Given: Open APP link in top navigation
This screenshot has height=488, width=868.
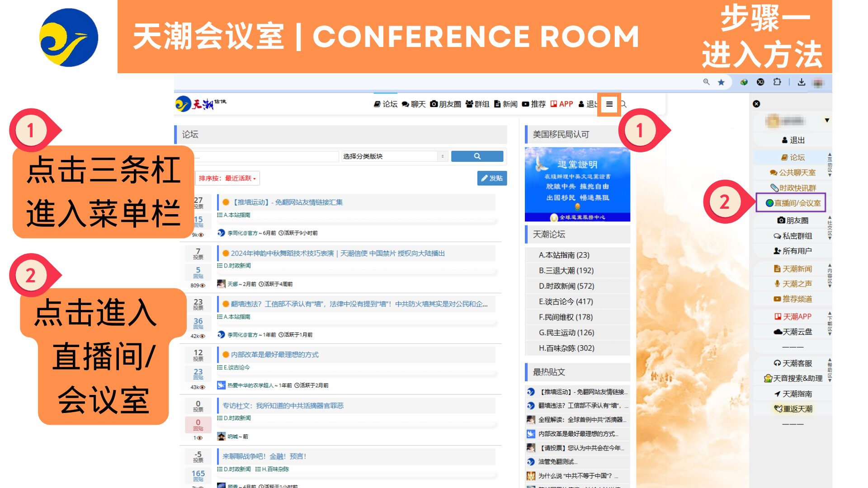Looking at the screenshot, I should 561,104.
